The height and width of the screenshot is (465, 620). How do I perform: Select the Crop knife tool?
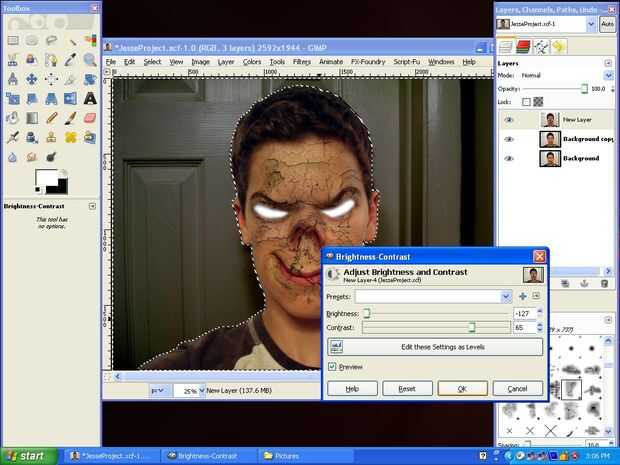click(71, 79)
